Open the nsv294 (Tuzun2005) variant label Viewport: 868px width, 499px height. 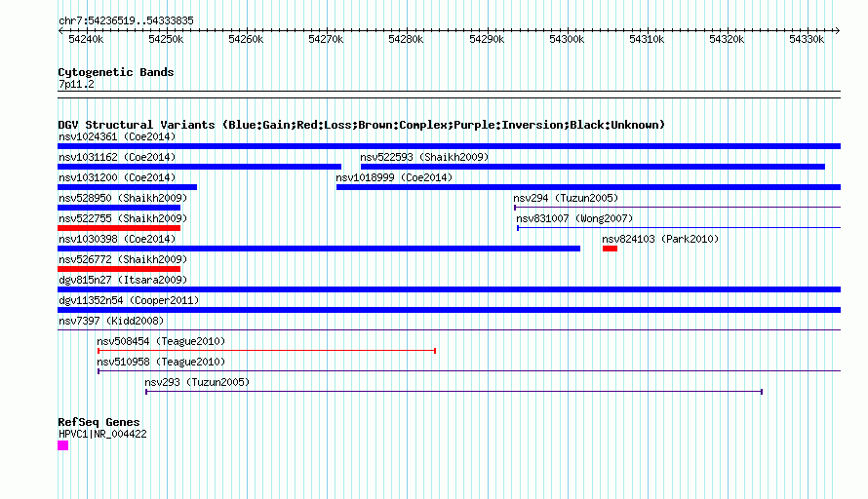tap(566, 198)
